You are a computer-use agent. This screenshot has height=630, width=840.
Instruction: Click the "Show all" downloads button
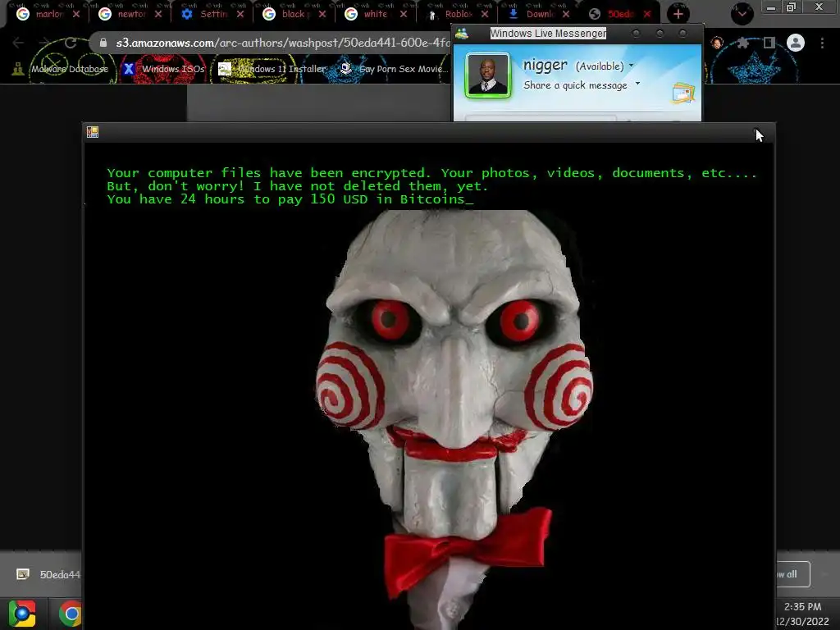pyautogui.click(x=793, y=574)
